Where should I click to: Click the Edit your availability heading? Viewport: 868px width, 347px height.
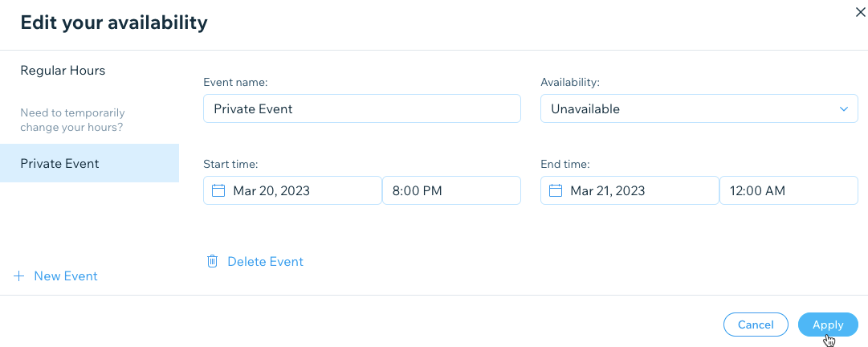point(113,22)
